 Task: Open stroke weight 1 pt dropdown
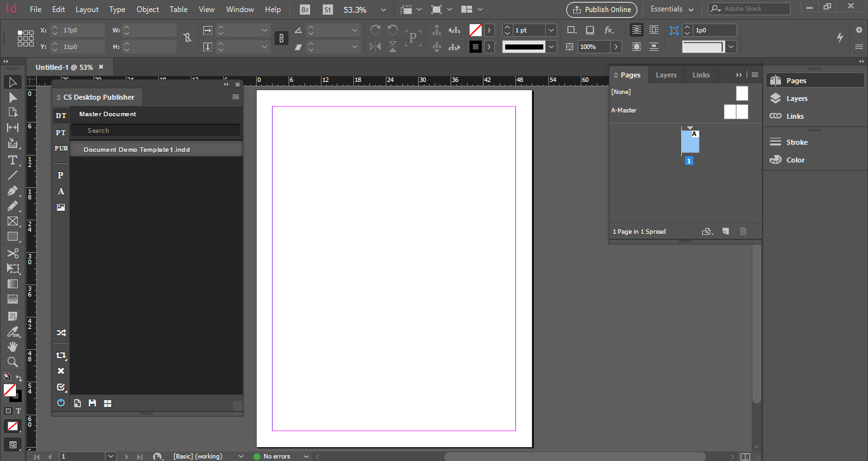pyautogui.click(x=551, y=30)
